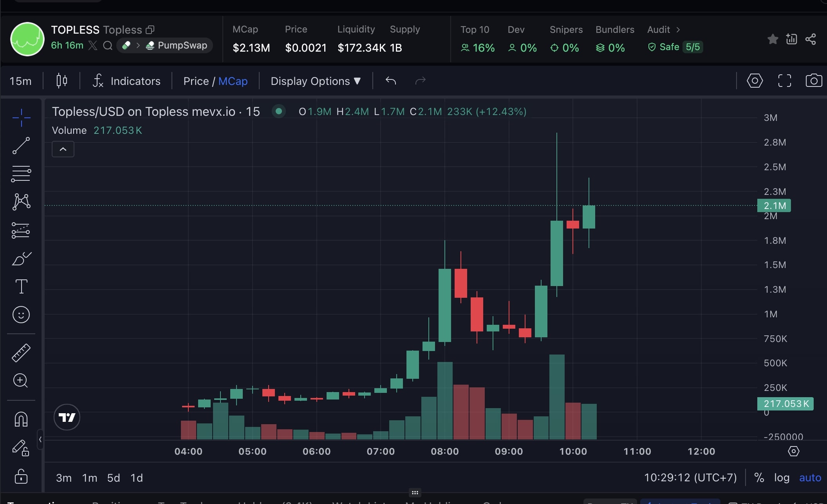Screen dimensions: 827x504
Task: Click the Safe 5/5 audit badge
Action: click(675, 47)
